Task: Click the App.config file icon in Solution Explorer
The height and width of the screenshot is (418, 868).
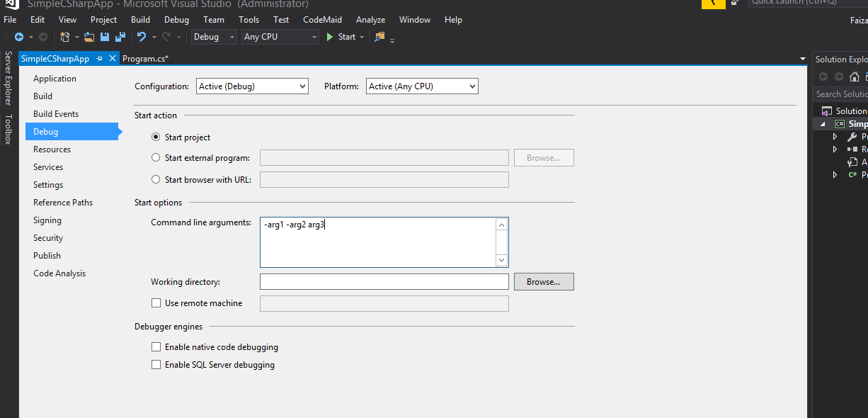Action: point(852,162)
